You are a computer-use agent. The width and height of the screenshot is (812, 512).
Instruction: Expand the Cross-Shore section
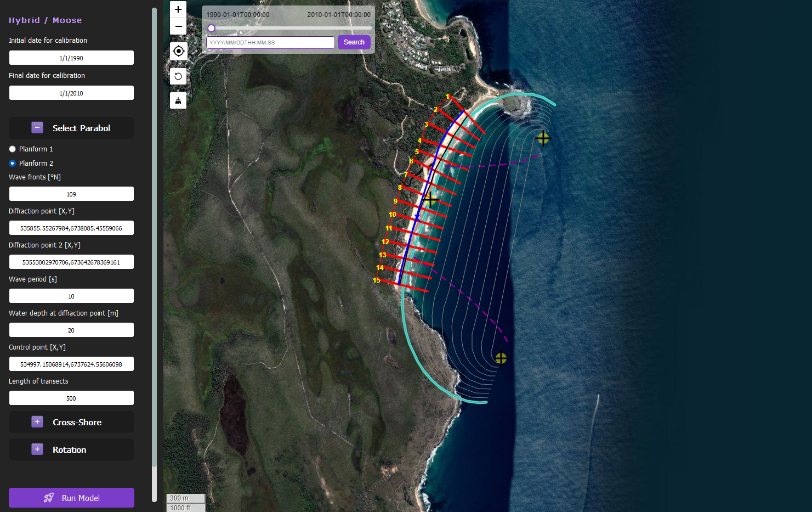(37, 422)
